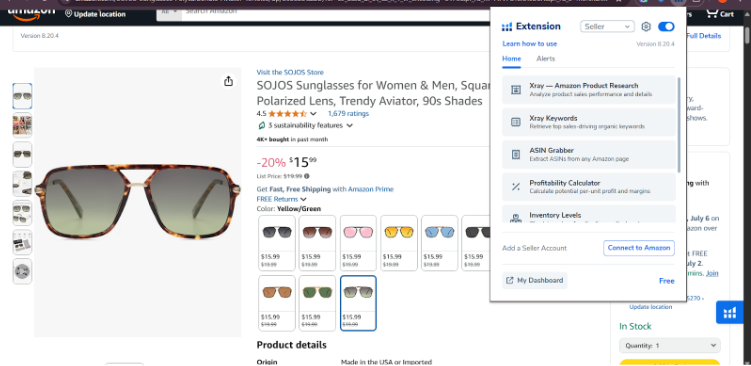751x366 pixels.
Task: Click the floating blue extension widget icon
Action: (729, 313)
